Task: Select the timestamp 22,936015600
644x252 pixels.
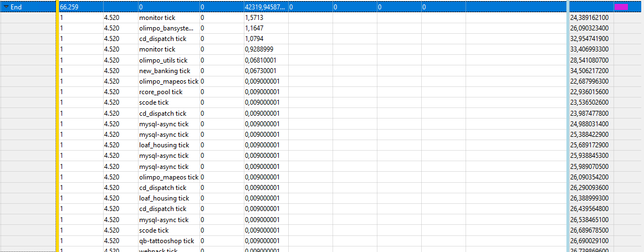Action: [x=590, y=92]
